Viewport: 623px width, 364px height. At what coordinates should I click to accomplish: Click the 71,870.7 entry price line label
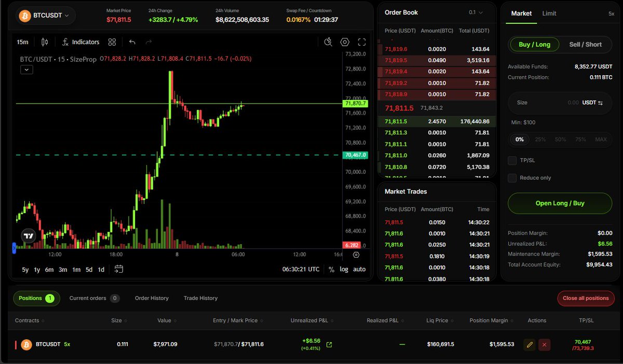click(x=356, y=104)
